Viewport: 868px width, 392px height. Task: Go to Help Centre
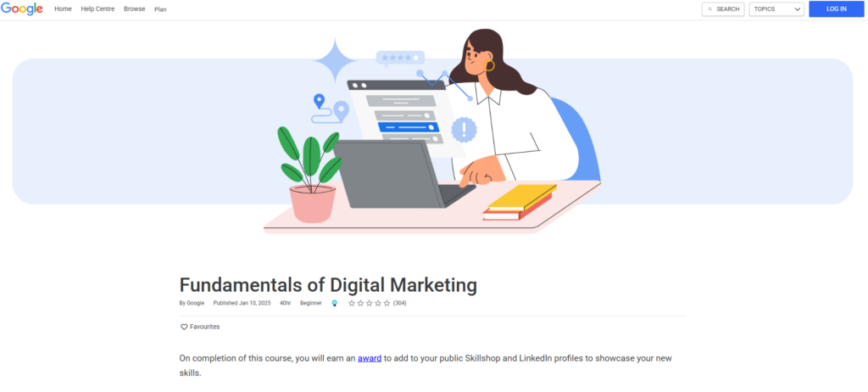97,8
